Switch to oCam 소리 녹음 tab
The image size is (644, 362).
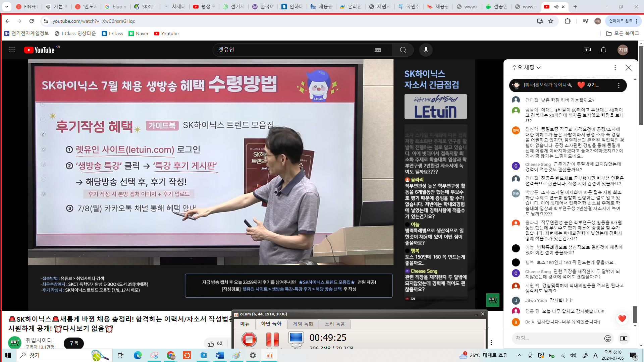334,324
